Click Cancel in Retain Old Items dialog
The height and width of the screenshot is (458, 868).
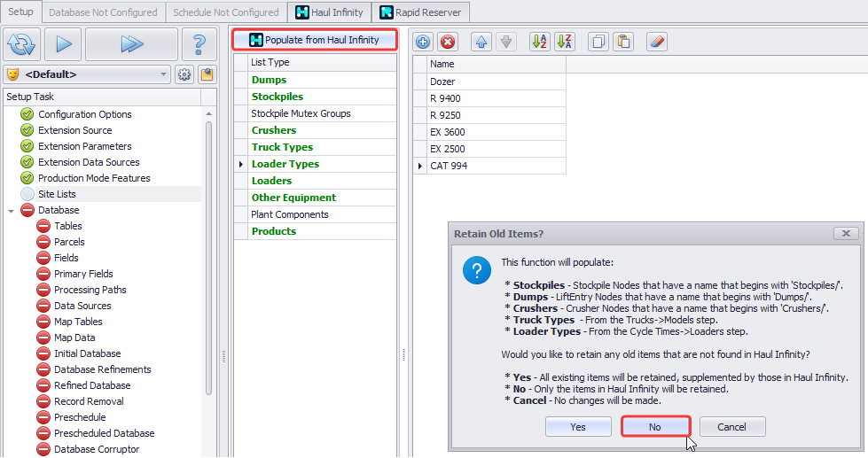click(x=731, y=427)
